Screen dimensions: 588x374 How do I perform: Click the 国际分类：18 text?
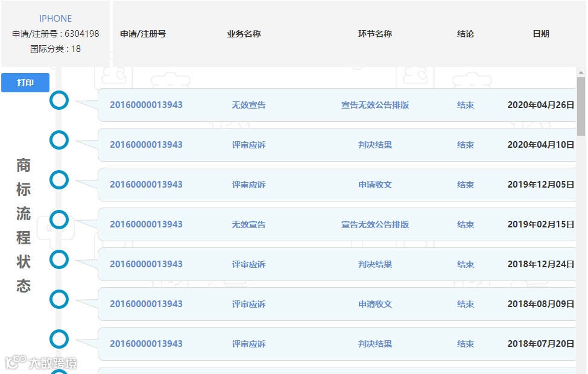pyautogui.click(x=55, y=49)
